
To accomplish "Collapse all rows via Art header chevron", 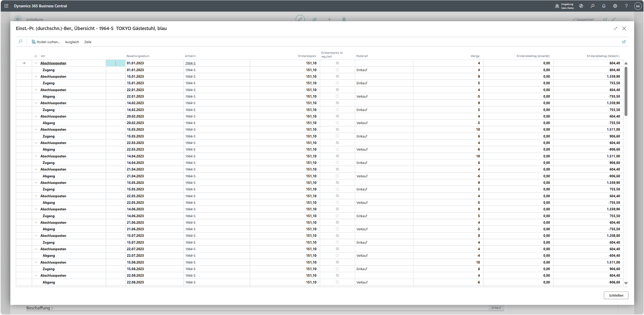I will pos(36,56).
